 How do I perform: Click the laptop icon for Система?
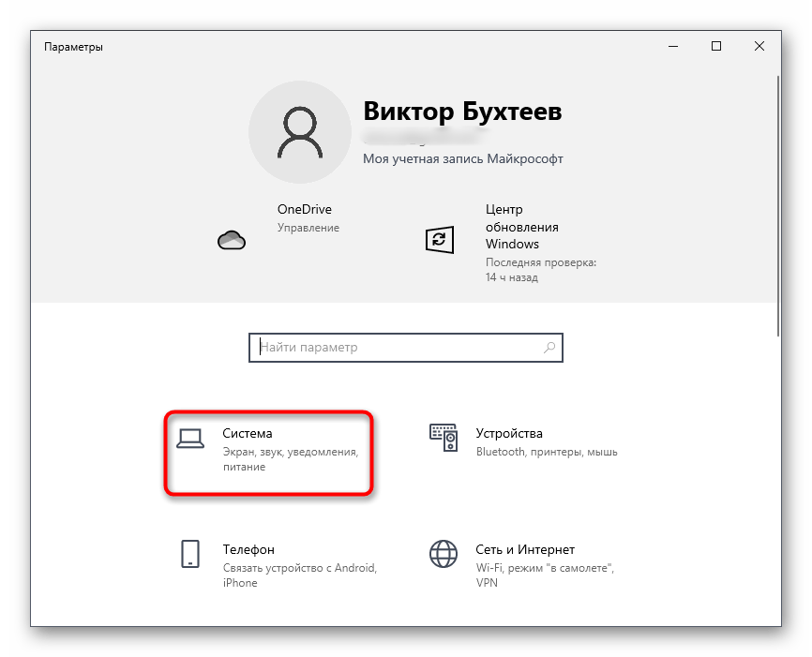[x=190, y=438]
